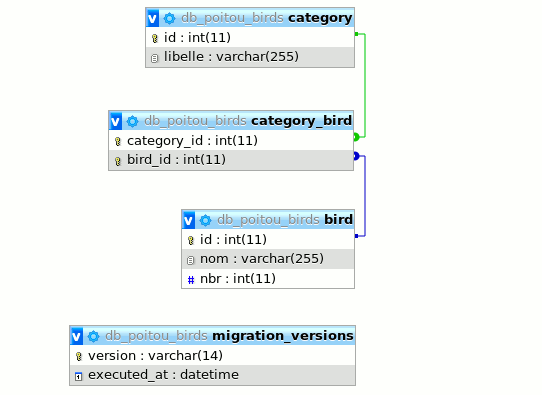Click 'db_poitou_birds' prefix in category_bird header
This screenshot has width=542, height=395.
[x=195, y=121]
